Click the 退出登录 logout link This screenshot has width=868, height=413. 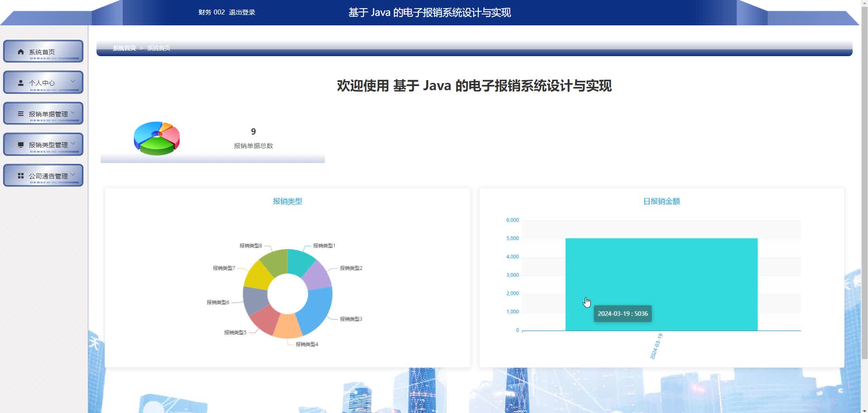pos(242,12)
